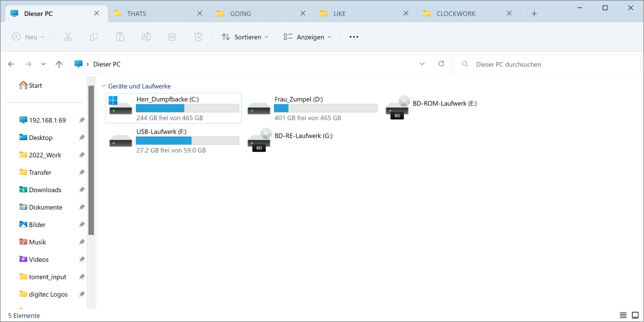
Task: Click the Share icon in toolbar
Action: [172, 37]
